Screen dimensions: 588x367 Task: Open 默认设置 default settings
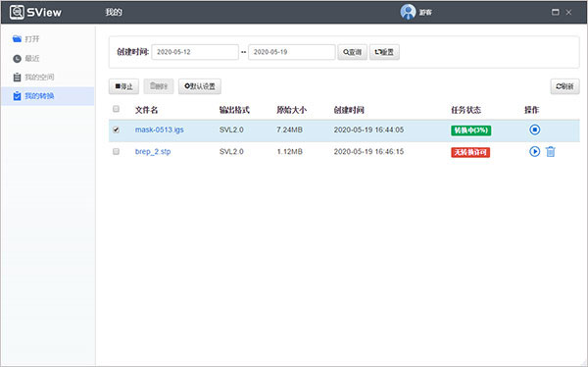pyautogui.click(x=200, y=86)
